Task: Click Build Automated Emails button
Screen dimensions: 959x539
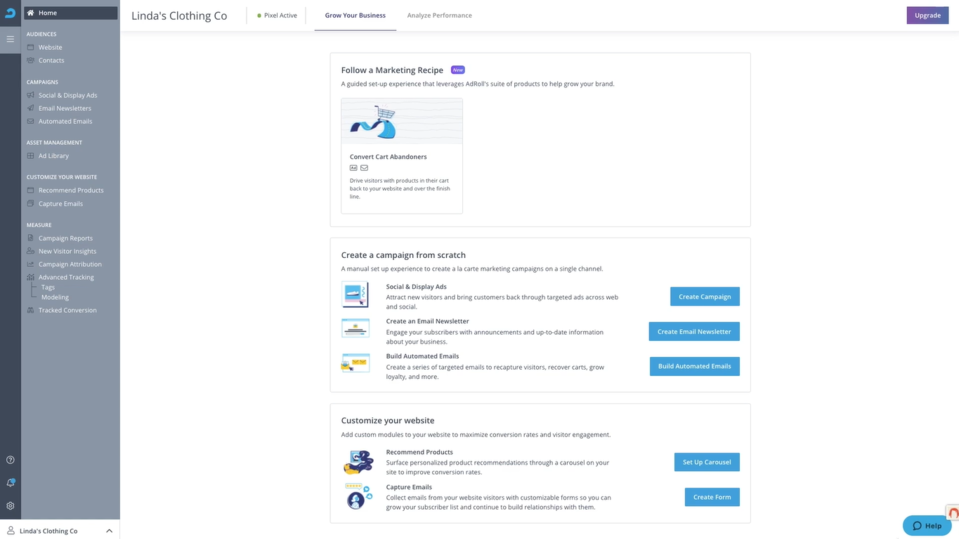Action: [x=694, y=366]
